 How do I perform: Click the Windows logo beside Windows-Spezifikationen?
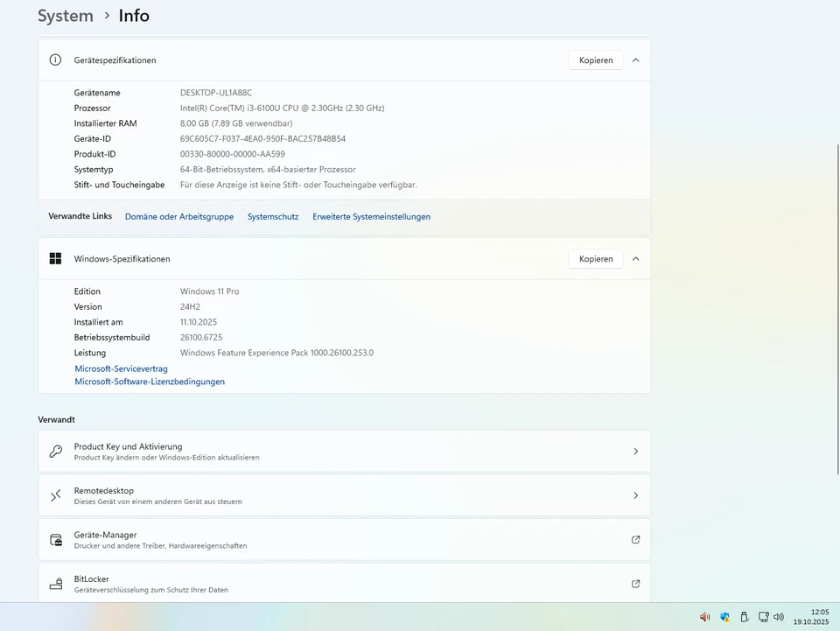point(55,259)
